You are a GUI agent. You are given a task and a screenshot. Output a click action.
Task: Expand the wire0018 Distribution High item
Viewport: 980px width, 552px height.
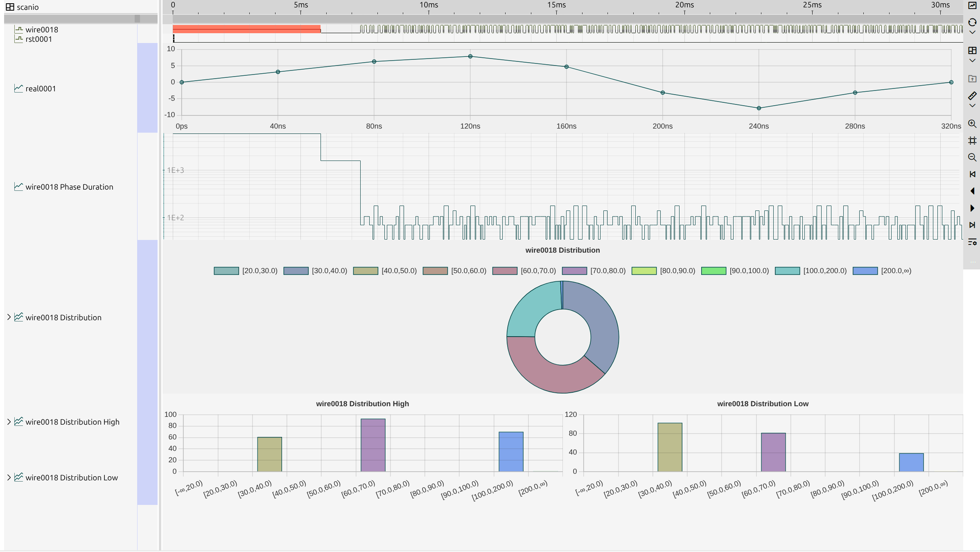pyautogui.click(x=9, y=422)
